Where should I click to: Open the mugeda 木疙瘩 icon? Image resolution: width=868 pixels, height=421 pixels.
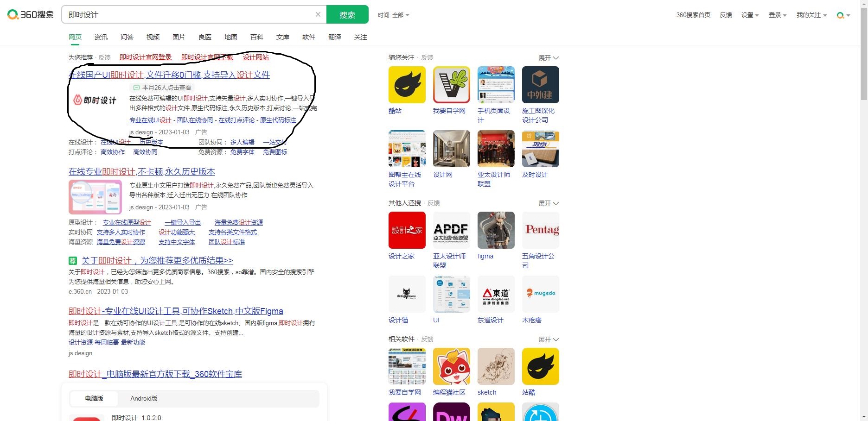tap(541, 294)
